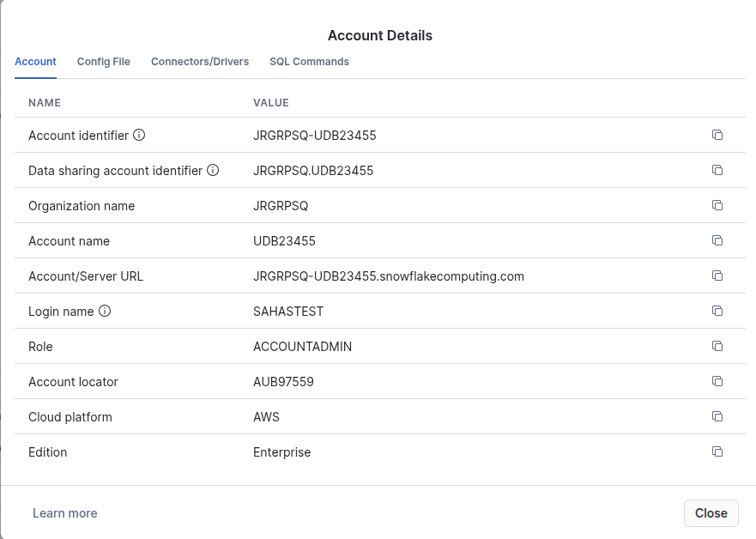
Task: Click the Edition row label
Action: pyautogui.click(x=48, y=452)
